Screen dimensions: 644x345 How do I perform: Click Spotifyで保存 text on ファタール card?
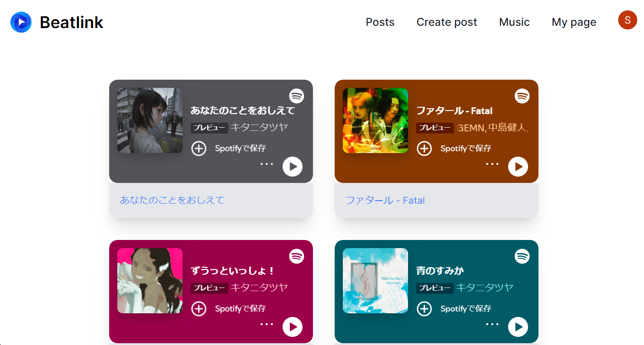(x=466, y=148)
